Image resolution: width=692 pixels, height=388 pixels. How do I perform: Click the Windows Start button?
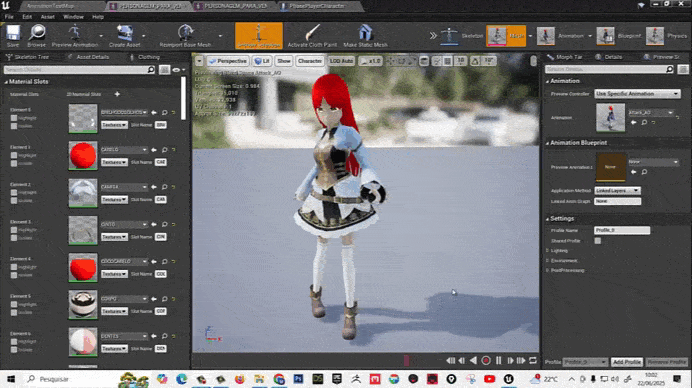pos(11,379)
